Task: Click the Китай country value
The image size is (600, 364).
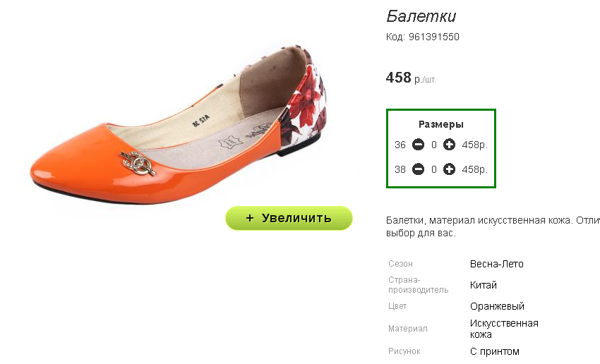Action: click(x=484, y=285)
